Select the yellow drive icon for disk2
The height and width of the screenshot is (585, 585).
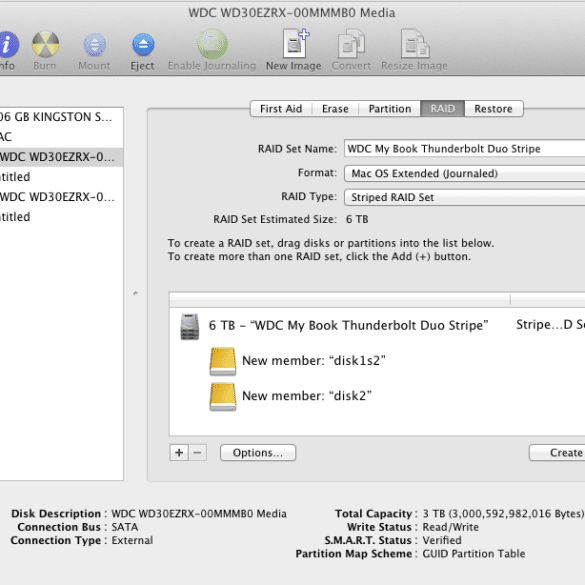click(223, 397)
